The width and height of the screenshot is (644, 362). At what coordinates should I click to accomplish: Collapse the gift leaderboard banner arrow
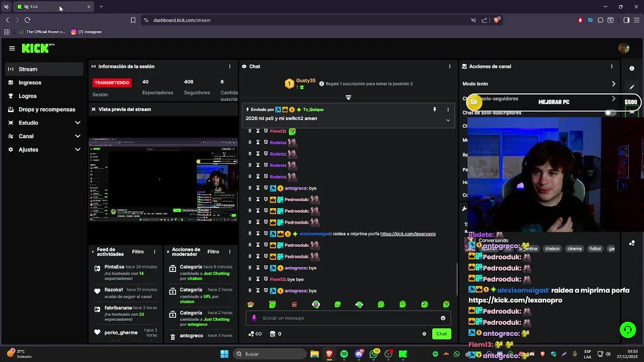(x=348, y=97)
